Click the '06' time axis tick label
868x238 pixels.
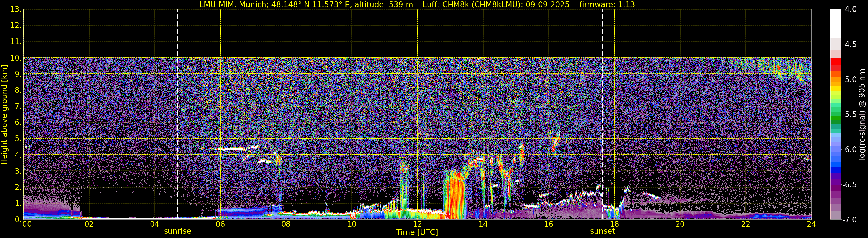tap(220, 224)
